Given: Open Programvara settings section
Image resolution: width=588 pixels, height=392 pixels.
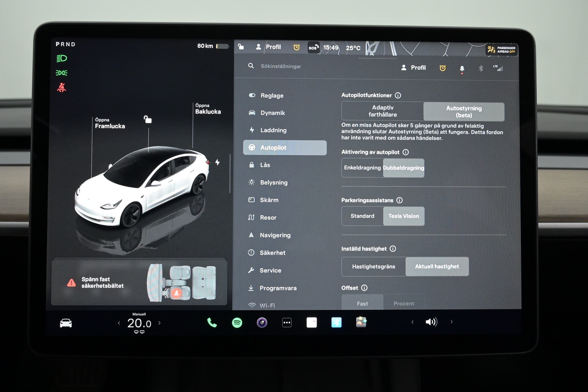Looking at the screenshot, I should click(x=285, y=288).
